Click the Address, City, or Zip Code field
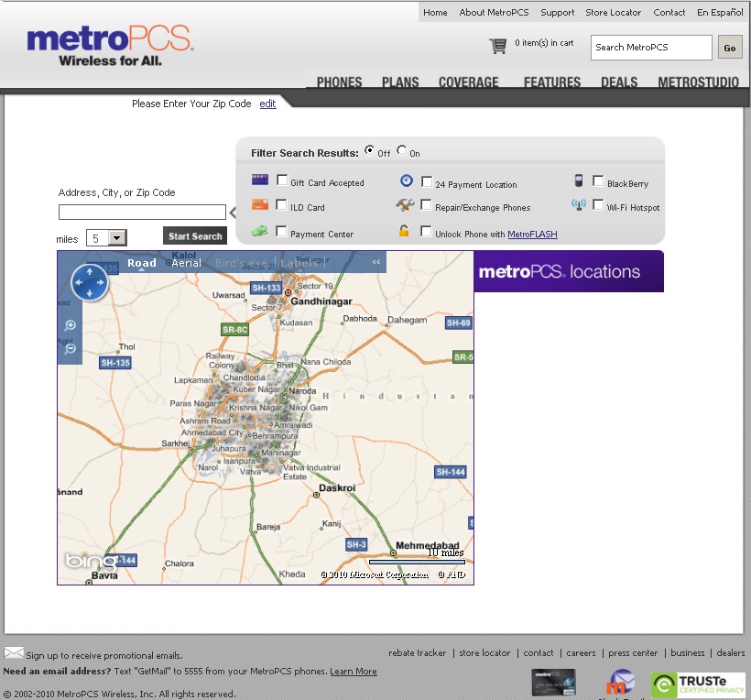751x700 pixels. pos(142,212)
